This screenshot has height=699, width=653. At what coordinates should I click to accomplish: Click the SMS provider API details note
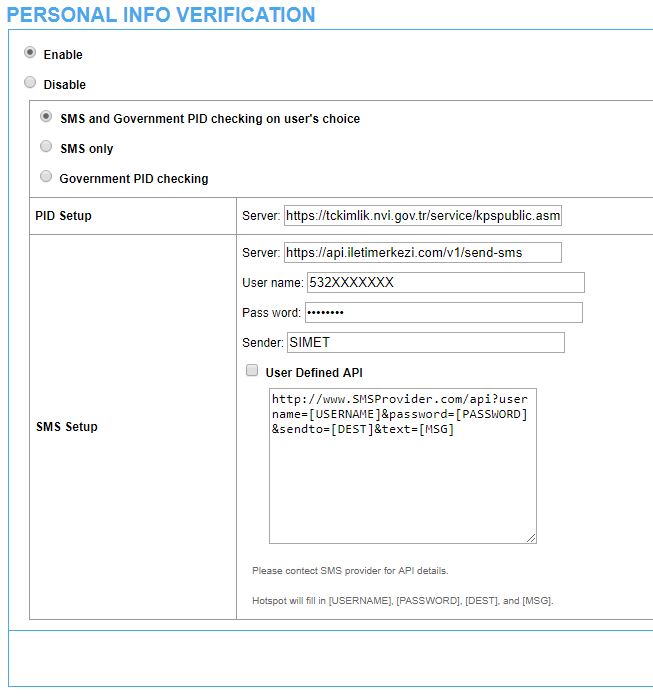[350, 571]
